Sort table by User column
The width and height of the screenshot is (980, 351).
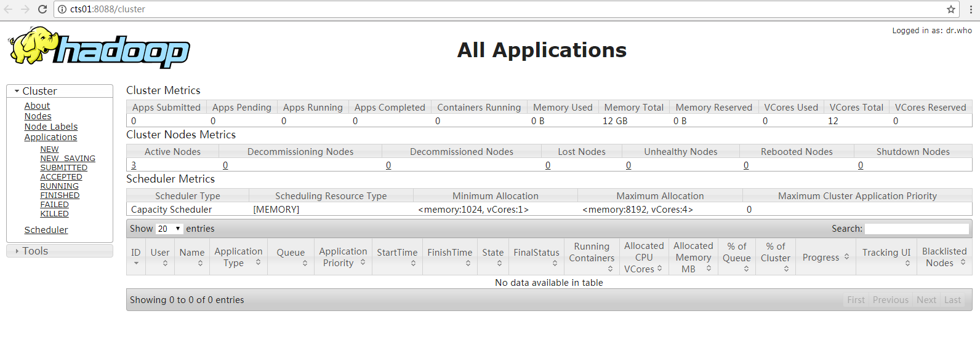click(x=160, y=257)
